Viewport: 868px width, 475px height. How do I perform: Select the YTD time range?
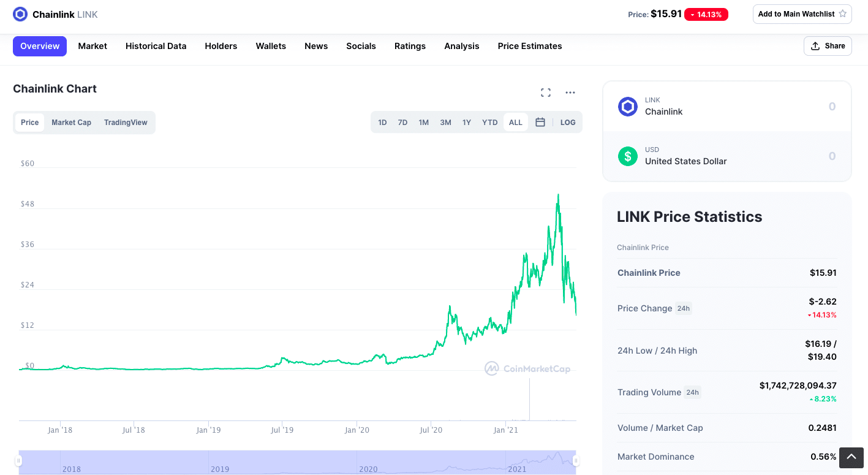489,123
